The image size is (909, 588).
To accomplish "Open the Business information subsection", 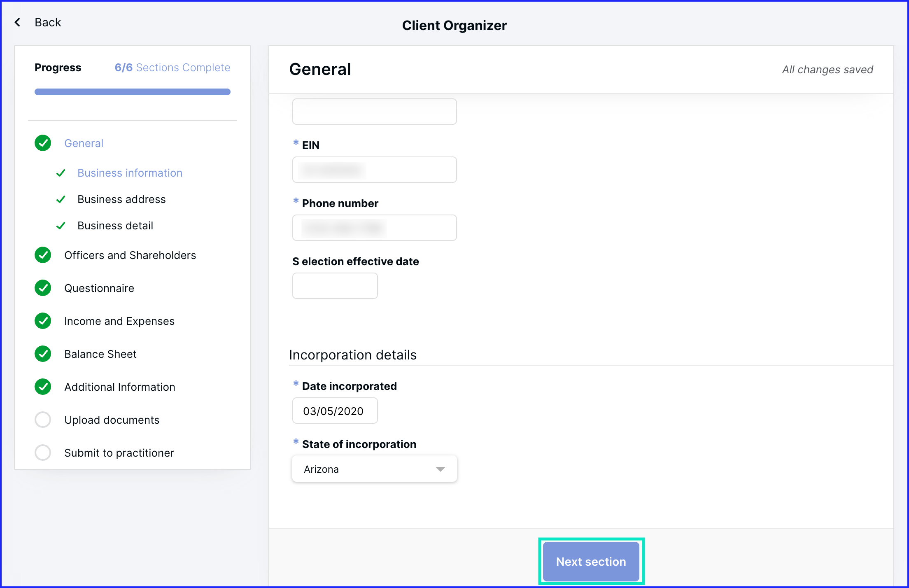I will [x=130, y=173].
